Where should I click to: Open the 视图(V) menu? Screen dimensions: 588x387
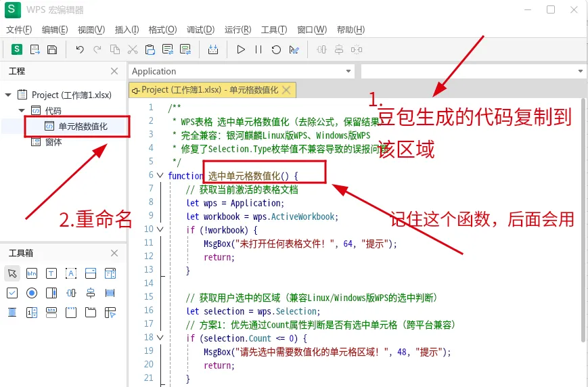[91, 30]
